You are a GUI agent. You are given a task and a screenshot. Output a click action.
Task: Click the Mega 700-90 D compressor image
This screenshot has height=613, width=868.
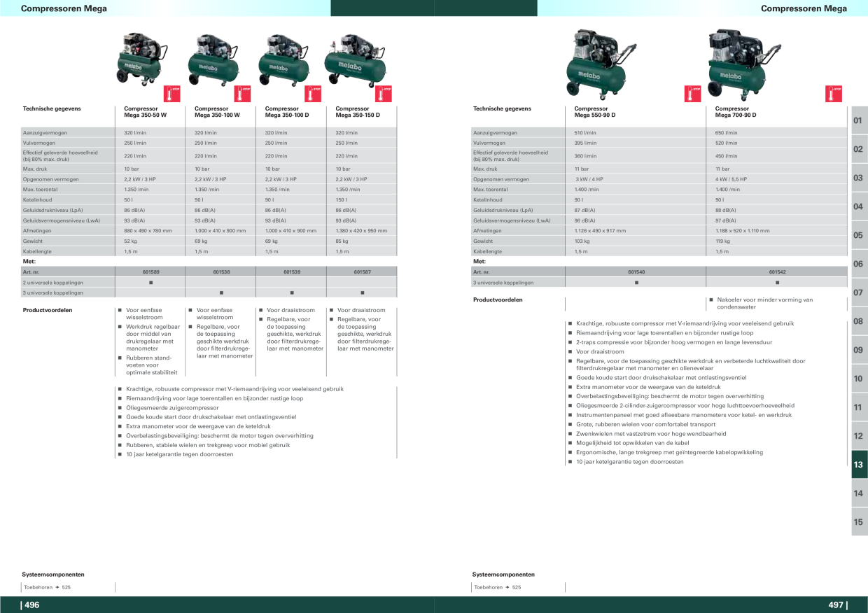pyautogui.click(x=743, y=63)
